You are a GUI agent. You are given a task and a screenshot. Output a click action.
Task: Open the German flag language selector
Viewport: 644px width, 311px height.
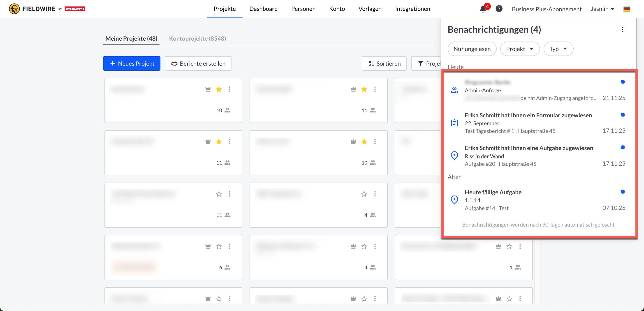point(626,9)
